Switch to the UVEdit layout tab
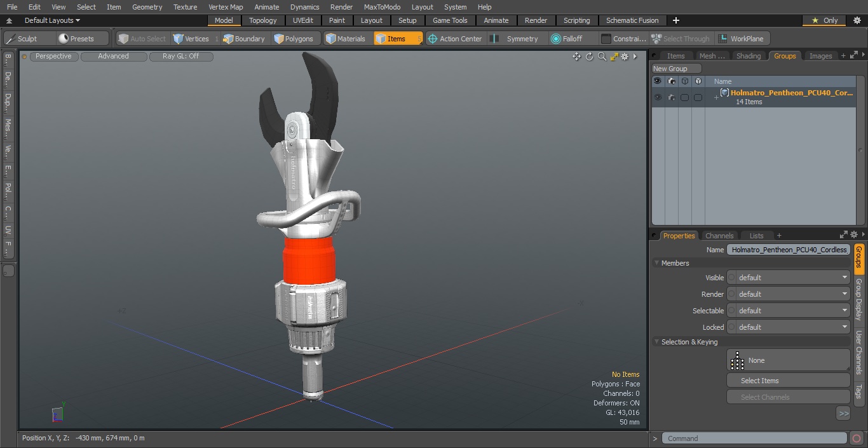868x448 pixels. click(x=303, y=20)
